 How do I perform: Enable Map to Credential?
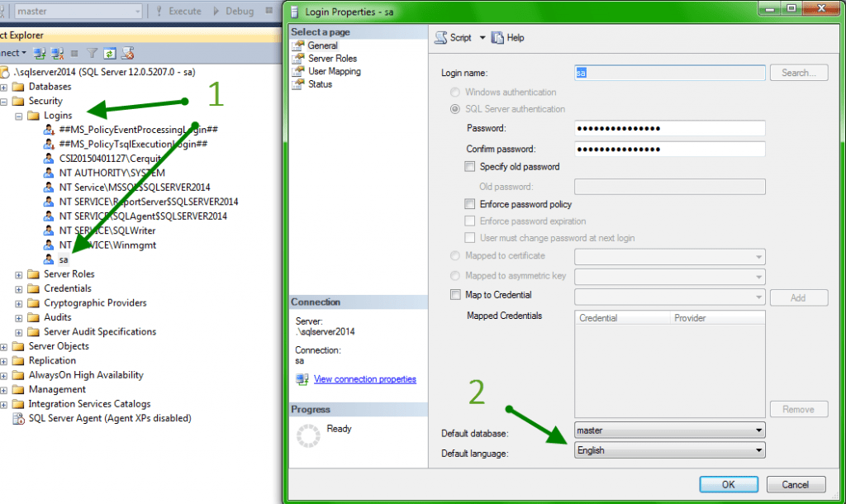point(456,294)
